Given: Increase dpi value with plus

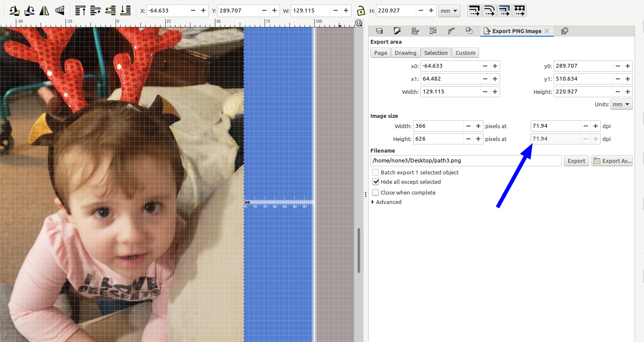Looking at the screenshot, I should (x=596, y=126).
